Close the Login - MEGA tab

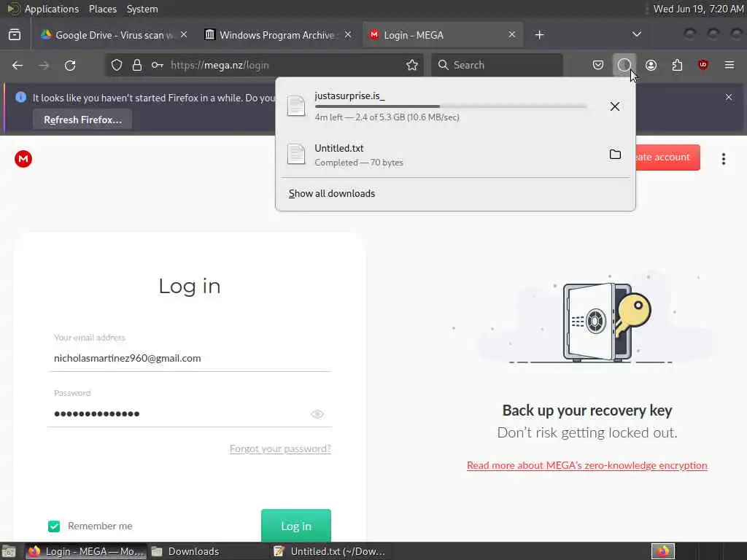[x=511, y=35]
